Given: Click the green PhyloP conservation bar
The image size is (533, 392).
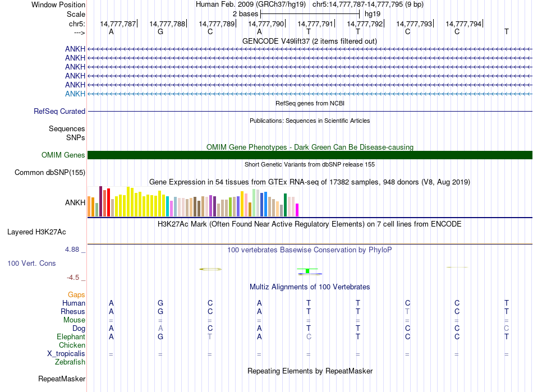Looking at the screenshot, I should 307,271.
